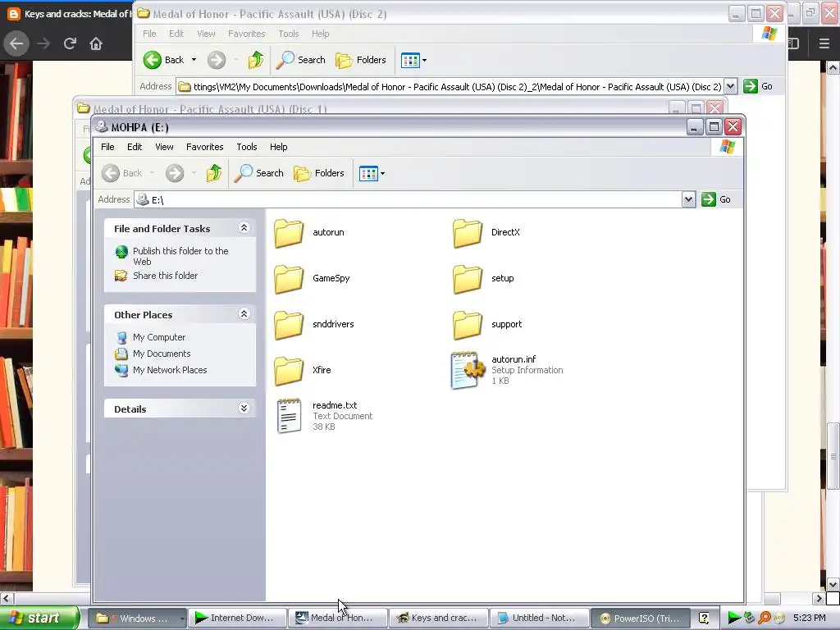This screenshot has width=840, height=630.
Task: Click the magnifier icon in system tray
Action: pos(764,618)
